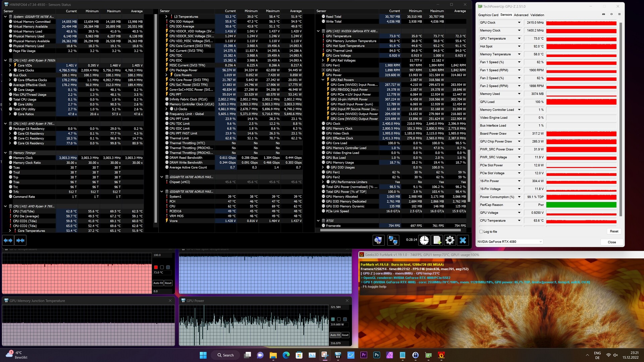Click Auto Fit in GPU Power graph
644x362 pixels.
coord(335,335)
